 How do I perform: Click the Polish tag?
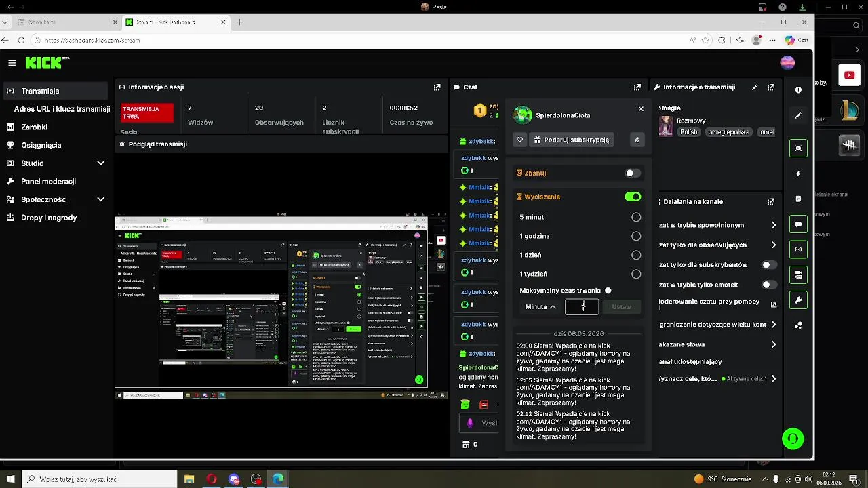(x=689, y=132)
